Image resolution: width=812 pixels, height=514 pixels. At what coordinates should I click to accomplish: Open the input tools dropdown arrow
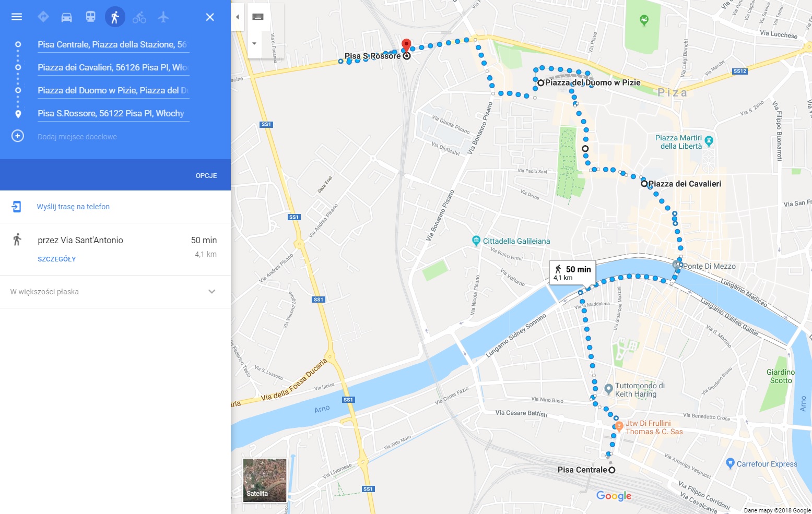254,43
